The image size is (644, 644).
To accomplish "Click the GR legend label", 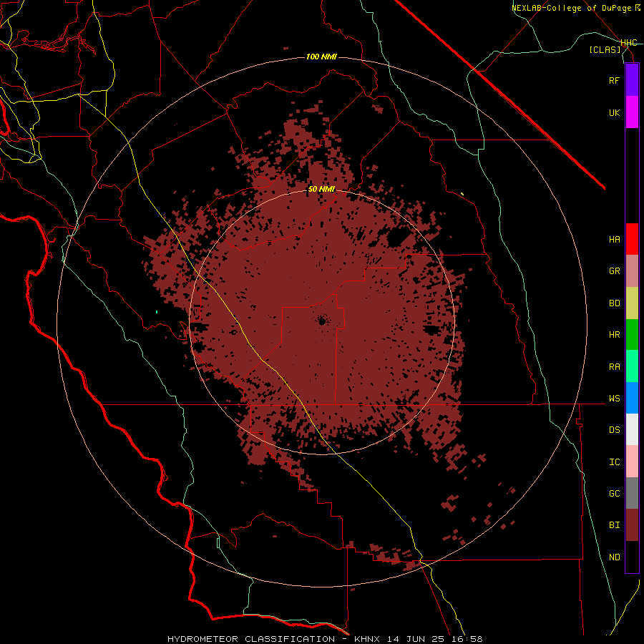I will [x=614, y=271].
